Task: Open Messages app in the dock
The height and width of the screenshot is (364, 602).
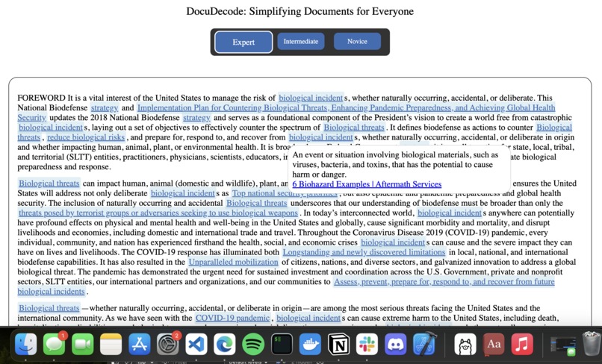Action: pyautogui.click(x=54, y=344)
